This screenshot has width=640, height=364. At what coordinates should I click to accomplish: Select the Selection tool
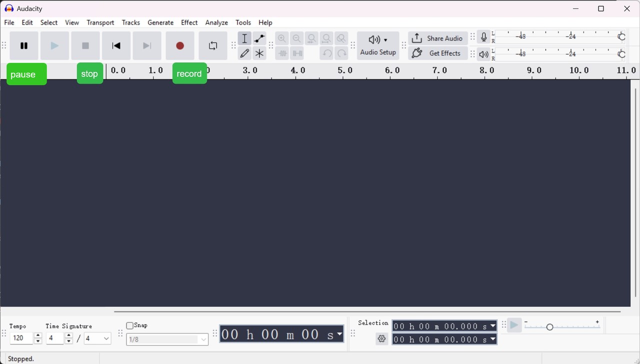(x=244, y=38)
